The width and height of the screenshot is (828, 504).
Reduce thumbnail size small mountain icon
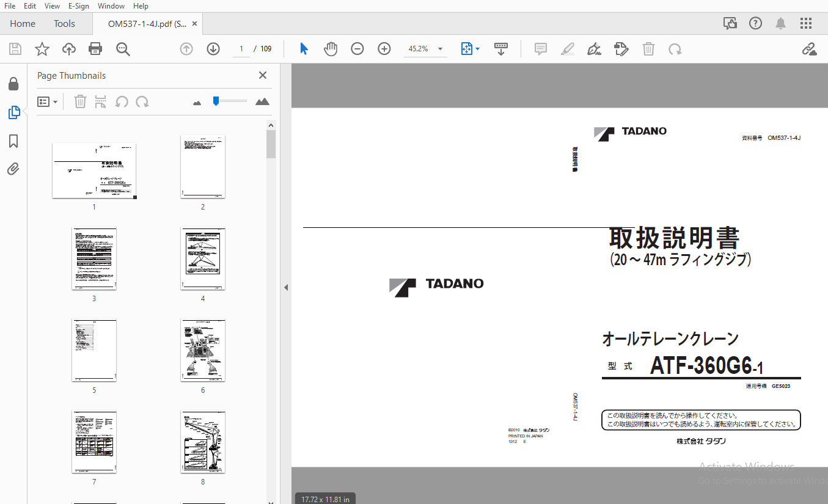click(197, 103)
